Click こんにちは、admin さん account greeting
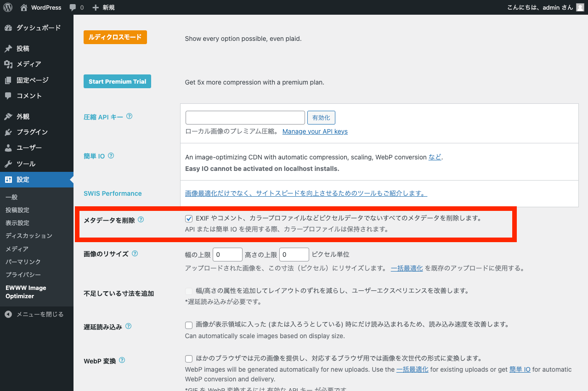Image resolution: width=588 pixels, height=391 pixels. pyautogui.click(x=540, y=7)
